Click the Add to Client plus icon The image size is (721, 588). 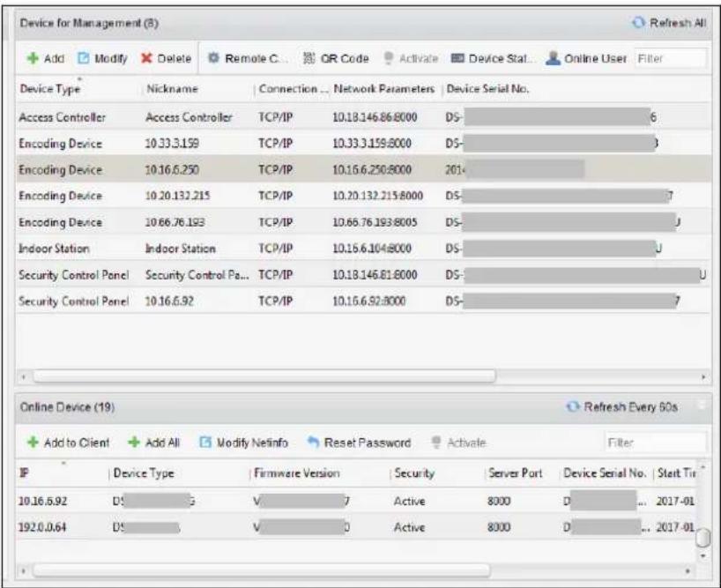tap(33, 443)
